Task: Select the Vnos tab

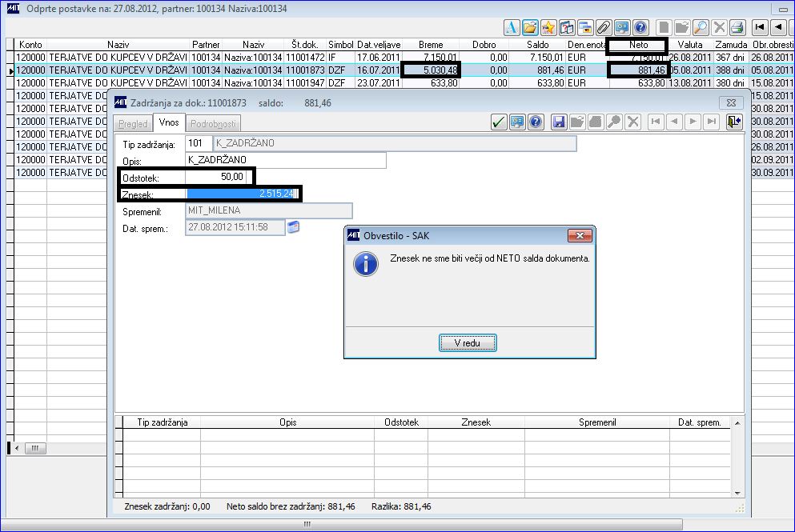Action: pyautogui.click(x=169, y=122)
